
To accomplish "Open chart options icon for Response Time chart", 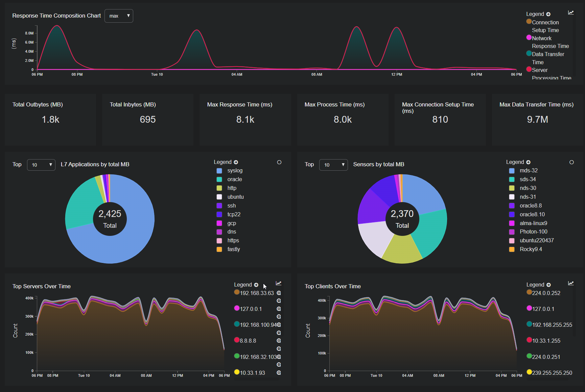I will [571, 13].
